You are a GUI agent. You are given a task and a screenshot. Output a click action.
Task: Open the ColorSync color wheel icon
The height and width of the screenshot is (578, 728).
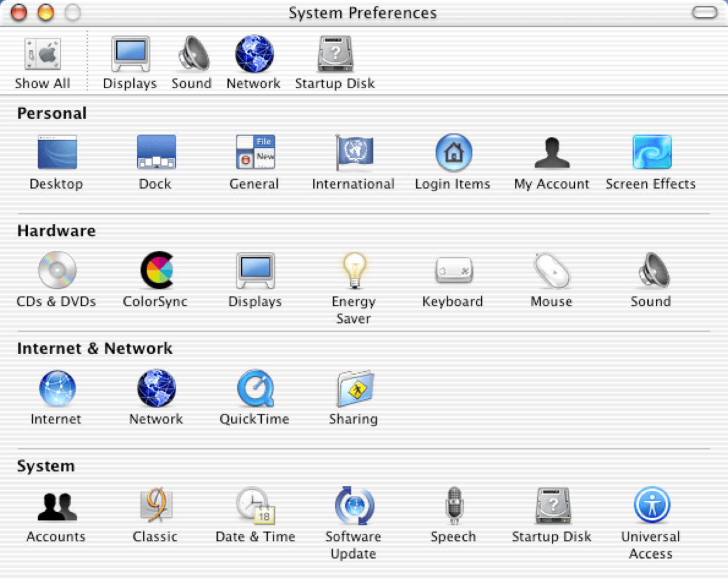point(156,270)
